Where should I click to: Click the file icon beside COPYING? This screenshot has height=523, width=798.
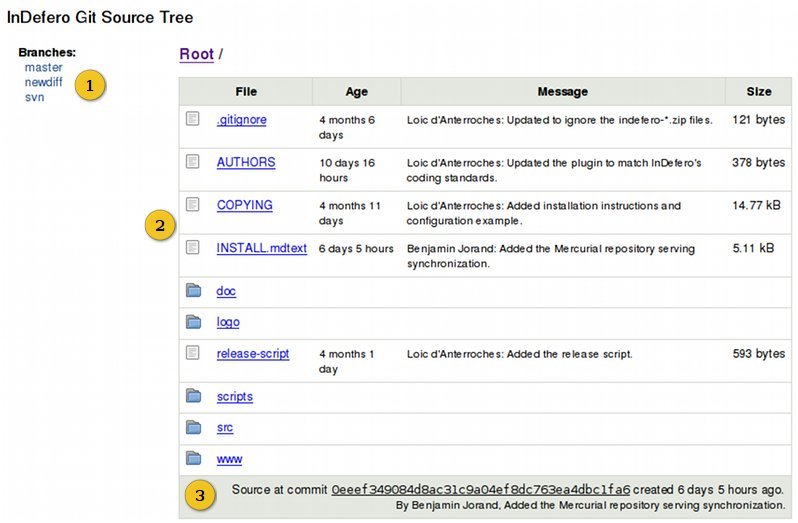pos(192,204)
